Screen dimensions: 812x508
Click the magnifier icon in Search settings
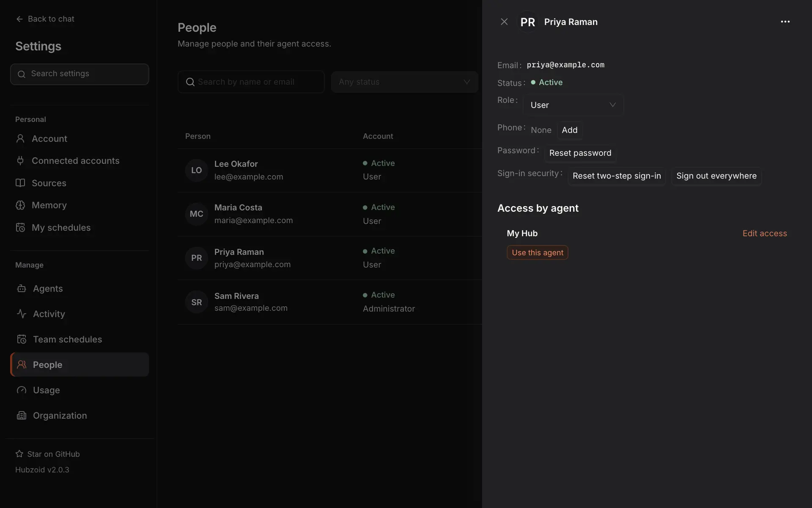(x=22, y=74)
